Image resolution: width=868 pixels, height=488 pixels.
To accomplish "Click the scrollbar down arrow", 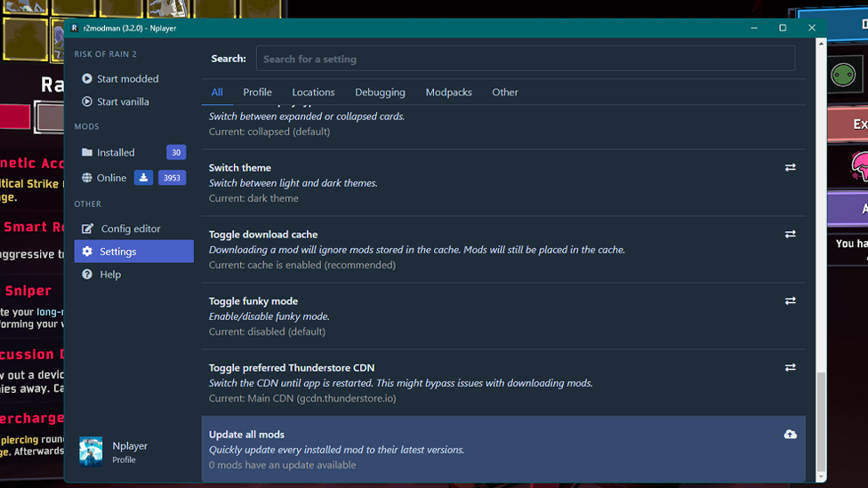I will (x=821, y=476).
